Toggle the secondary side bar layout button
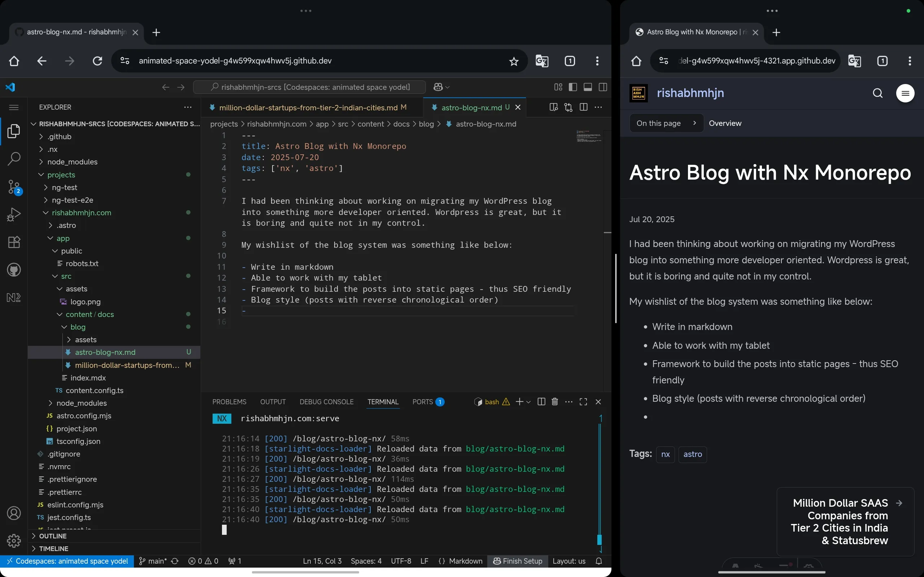Viewport: 924px width, 577px height. click(x=603, y=87)
